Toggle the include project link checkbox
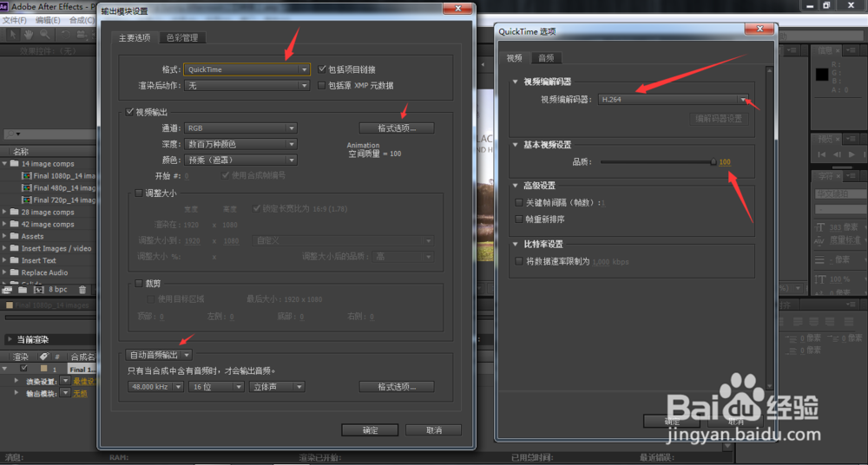Viewport: 868px width, 465px height. click(x=322, y=69)
